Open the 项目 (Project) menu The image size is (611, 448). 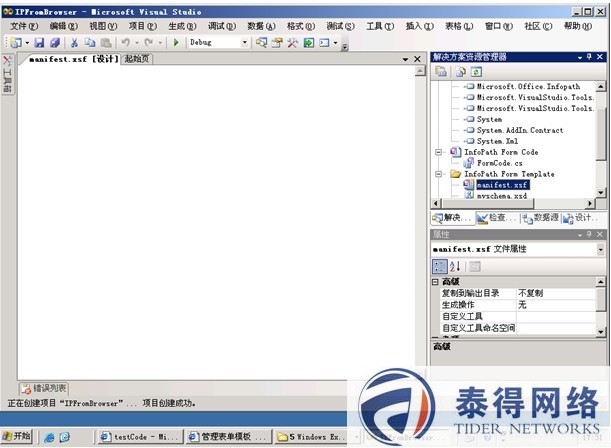[x=143, y=26]
